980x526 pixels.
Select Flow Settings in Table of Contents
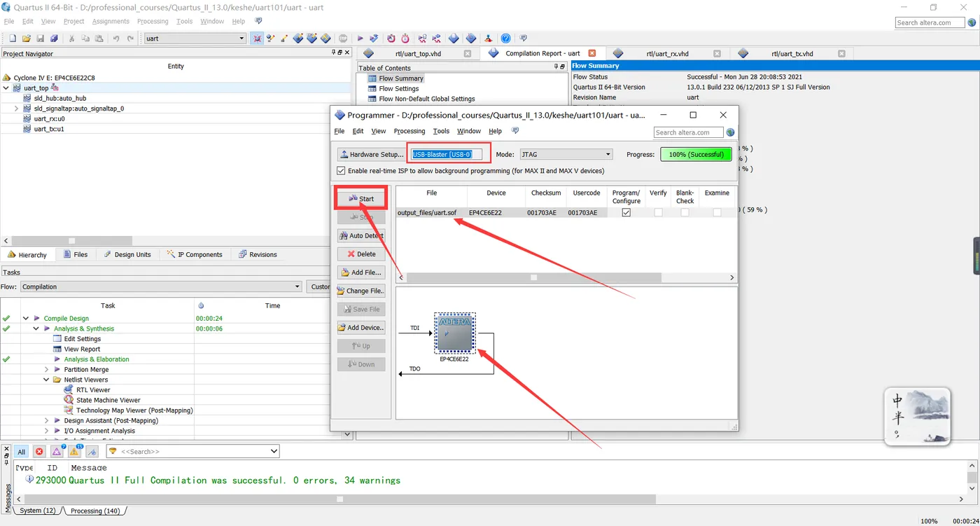(398, 89)
